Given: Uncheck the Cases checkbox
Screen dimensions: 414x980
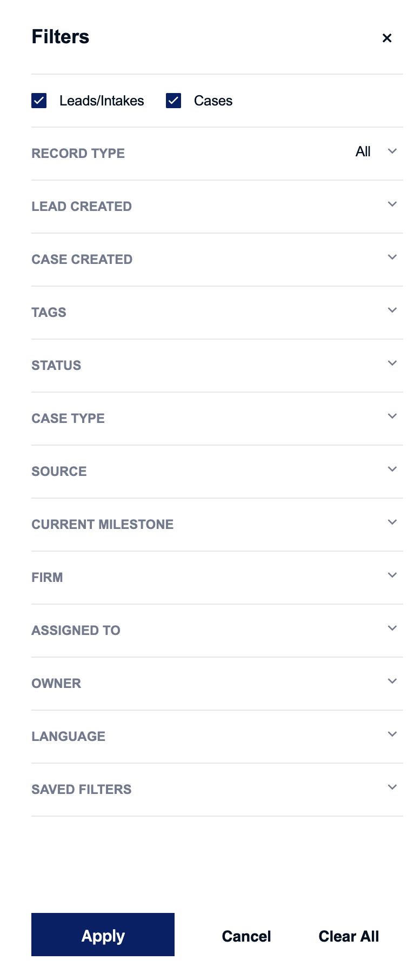Looking at the screenshot, I should (173, 101).
